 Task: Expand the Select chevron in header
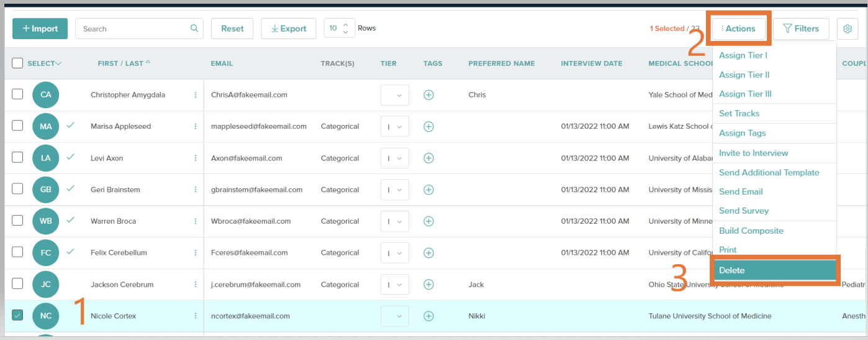(58, 63)
